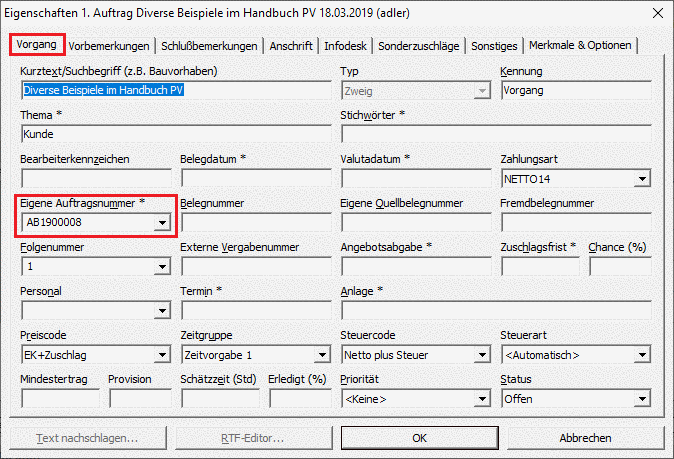The height and width of the screenshot is (459, 674).
Task: Switch to the Sonstiges tab
Action: coord(494,46)
